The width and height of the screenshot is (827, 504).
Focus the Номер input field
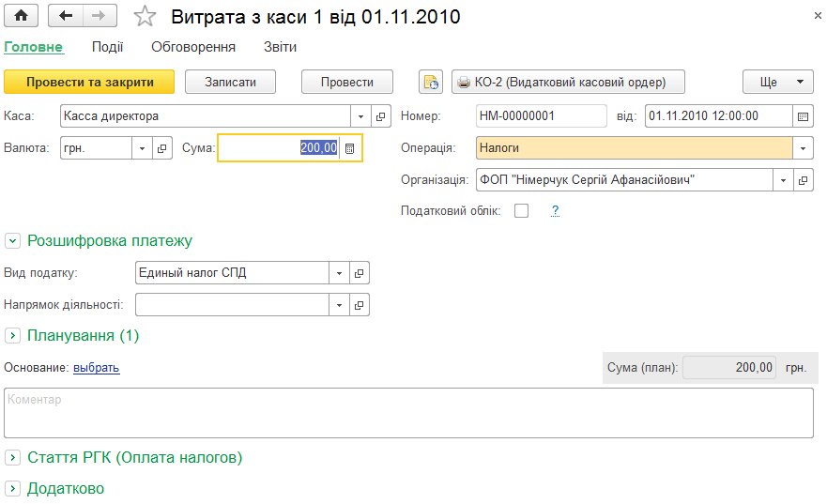click(x=541, y=116)
